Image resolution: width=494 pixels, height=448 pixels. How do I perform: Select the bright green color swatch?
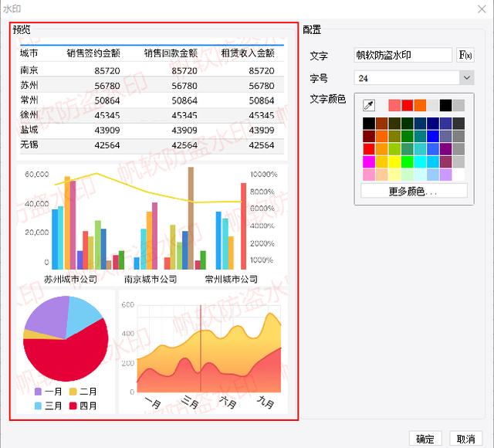pos(407,161)
